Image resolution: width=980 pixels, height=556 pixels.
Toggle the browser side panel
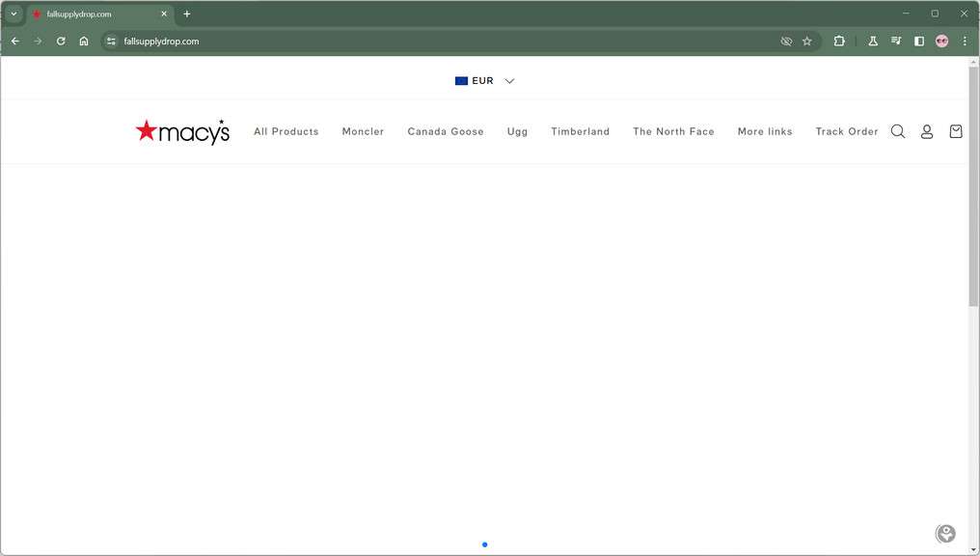918,42
